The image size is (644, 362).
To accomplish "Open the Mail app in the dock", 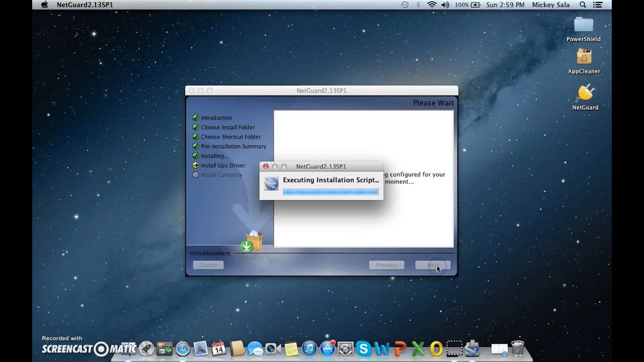I will pos(201,348).
